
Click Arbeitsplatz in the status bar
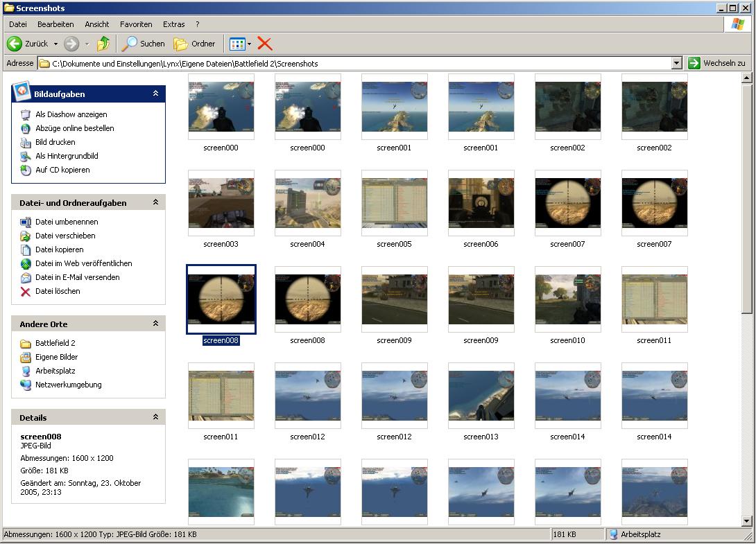point(640,534)
